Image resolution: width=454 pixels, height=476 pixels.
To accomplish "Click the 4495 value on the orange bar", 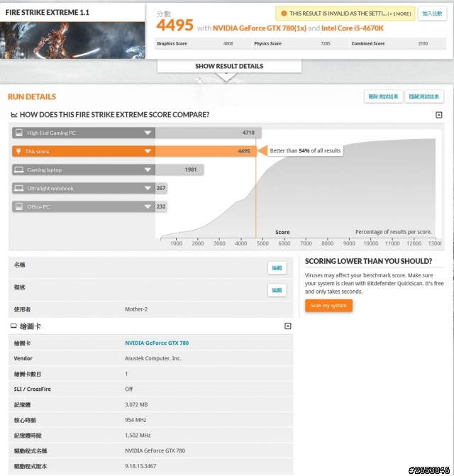I will click(x=244, y=151).
